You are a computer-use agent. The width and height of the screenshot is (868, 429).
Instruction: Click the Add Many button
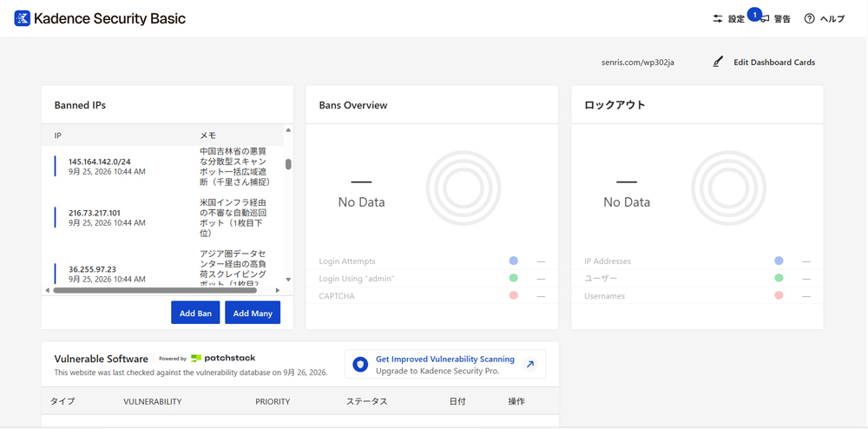tap(253, 313)
